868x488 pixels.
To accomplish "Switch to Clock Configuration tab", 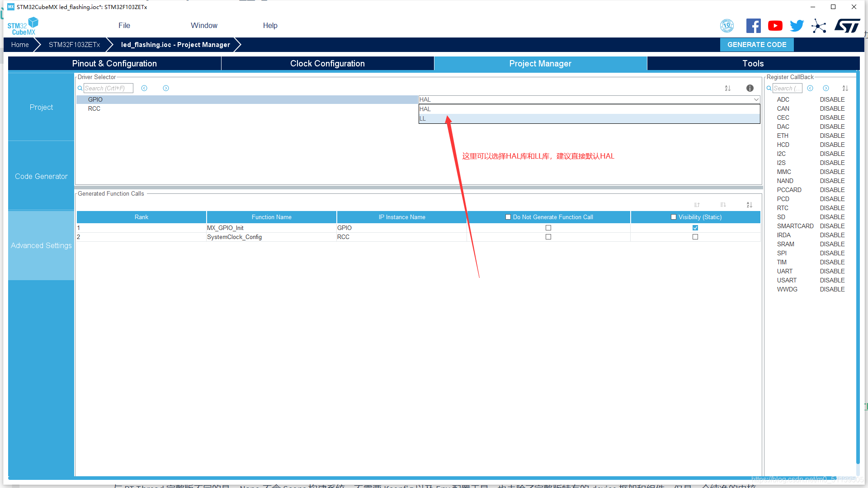I will coord(327,64).
